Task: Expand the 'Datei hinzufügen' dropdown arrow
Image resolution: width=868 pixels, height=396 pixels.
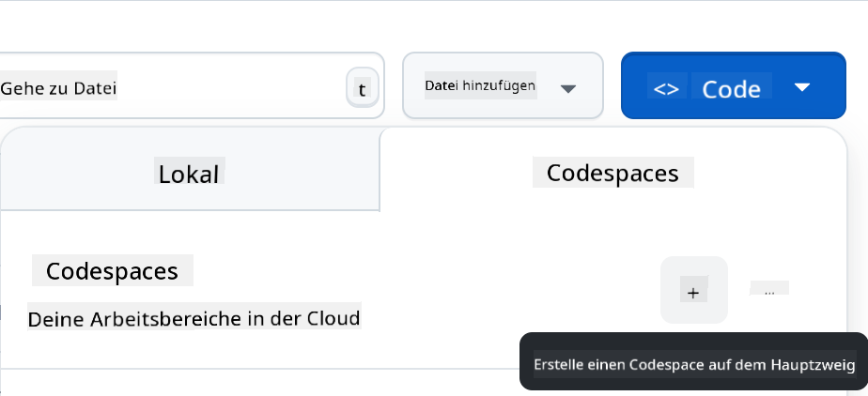Action: point(567,88)
